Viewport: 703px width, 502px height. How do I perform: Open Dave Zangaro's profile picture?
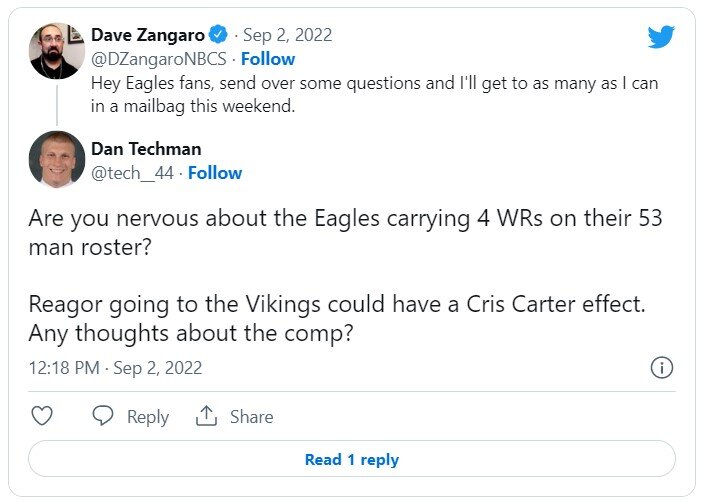pyautogui.click(x=56, y=49)
